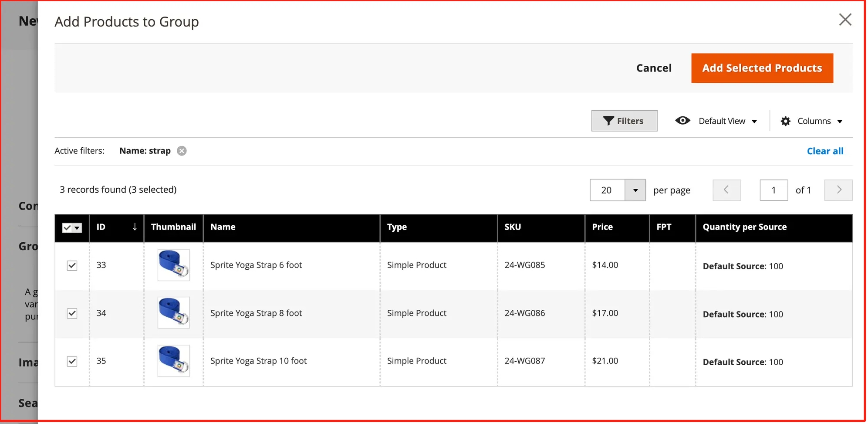This screenshot has height=424, width=868.
Task: Go to the previous page arrow
Action: [x=726, y=190]
